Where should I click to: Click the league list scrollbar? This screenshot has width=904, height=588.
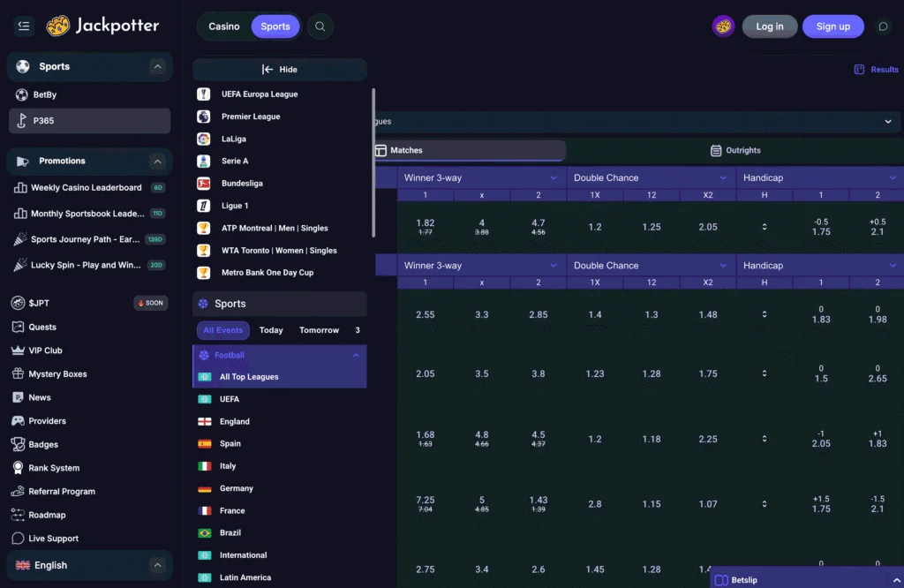pos(373,162)
